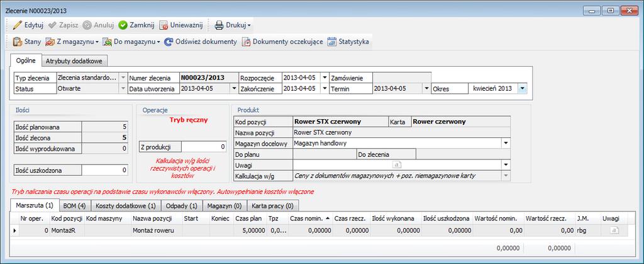Sort by Czas nomin. column header
The width and height of the screenshot is (644, 264).
(310, 219)
